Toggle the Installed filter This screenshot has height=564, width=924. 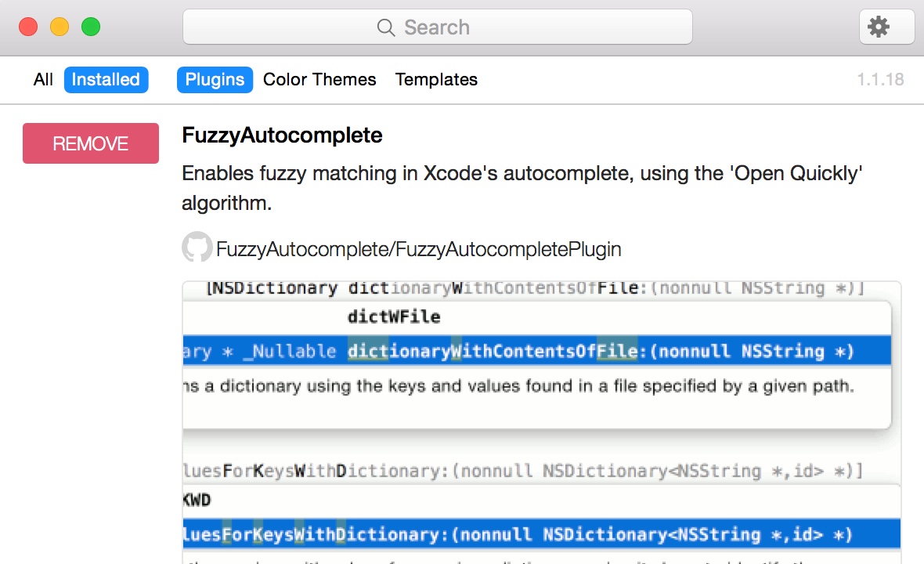click(x=106, y=80)
